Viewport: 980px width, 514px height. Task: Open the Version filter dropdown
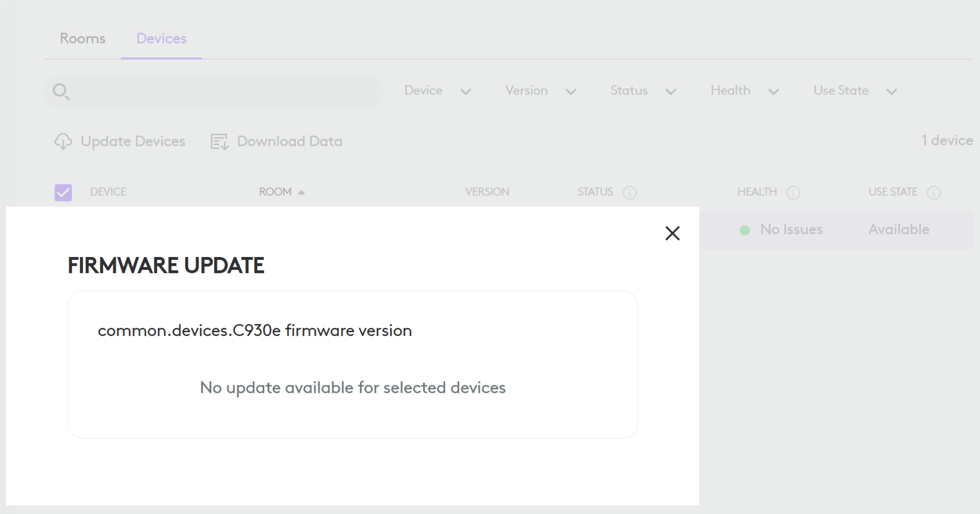click(540, 91)
